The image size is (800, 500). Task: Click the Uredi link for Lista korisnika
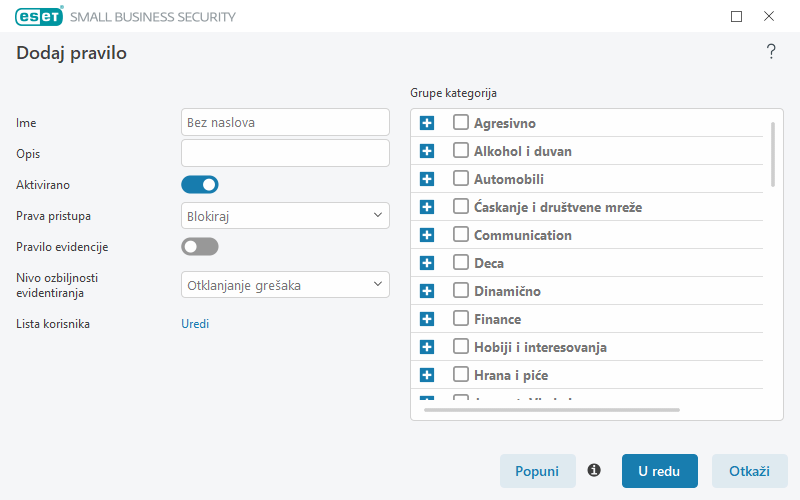[x=195, y=324]
